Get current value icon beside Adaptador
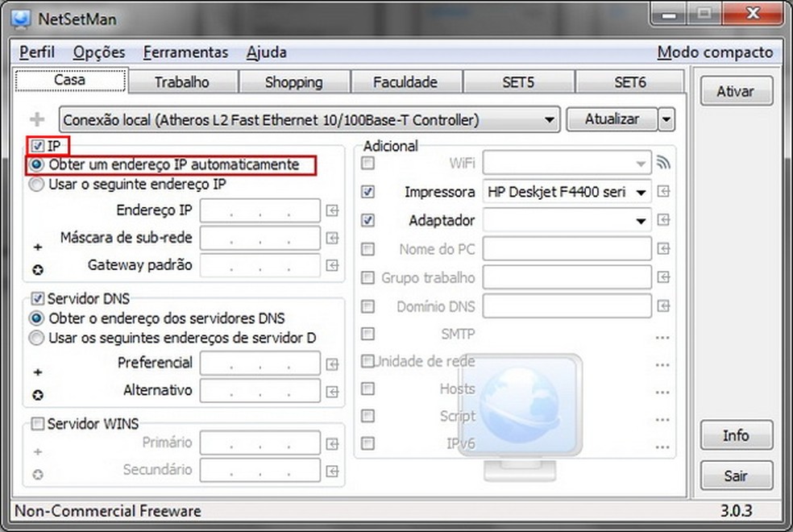Viewport: 793px width, 532px height. (663, 219)
